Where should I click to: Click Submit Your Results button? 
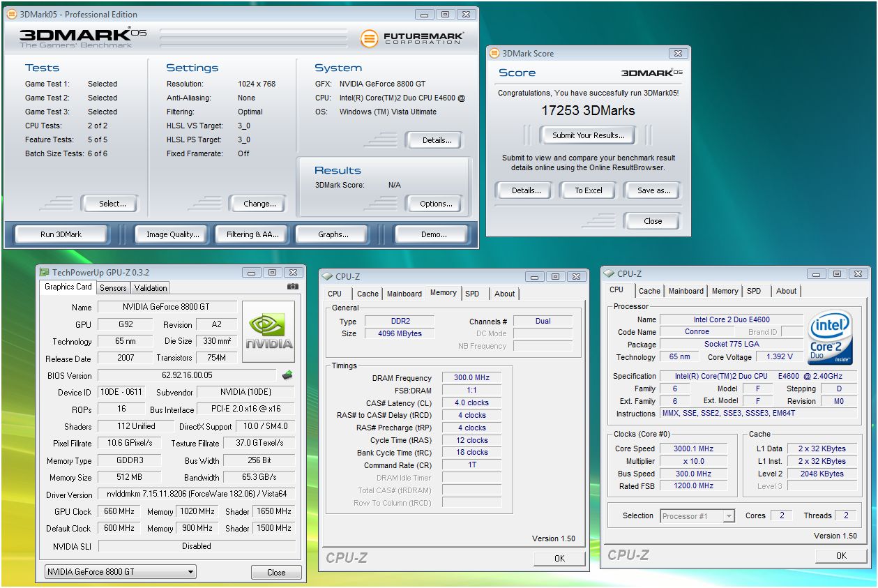[x=588, y=135]
